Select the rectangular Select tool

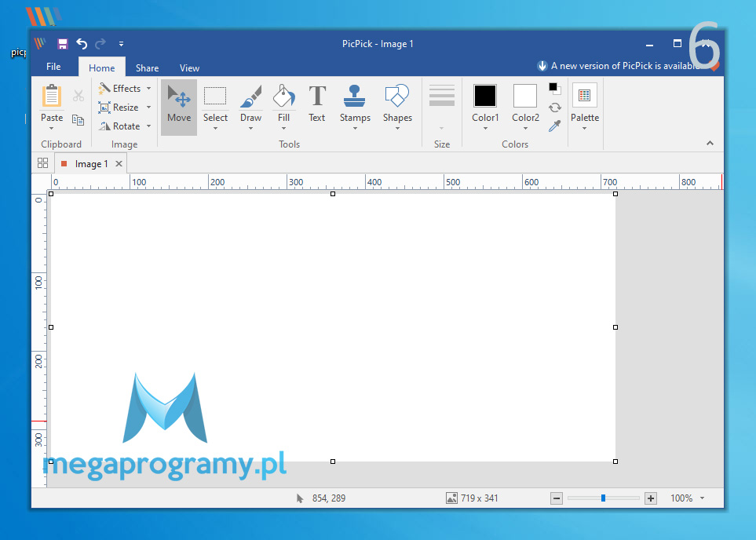pos(215,96)
